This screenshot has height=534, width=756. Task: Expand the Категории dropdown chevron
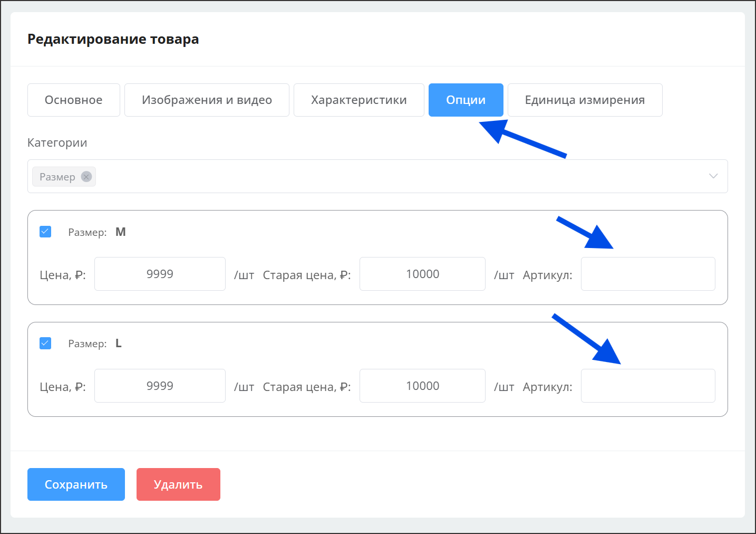click(713, 176)
